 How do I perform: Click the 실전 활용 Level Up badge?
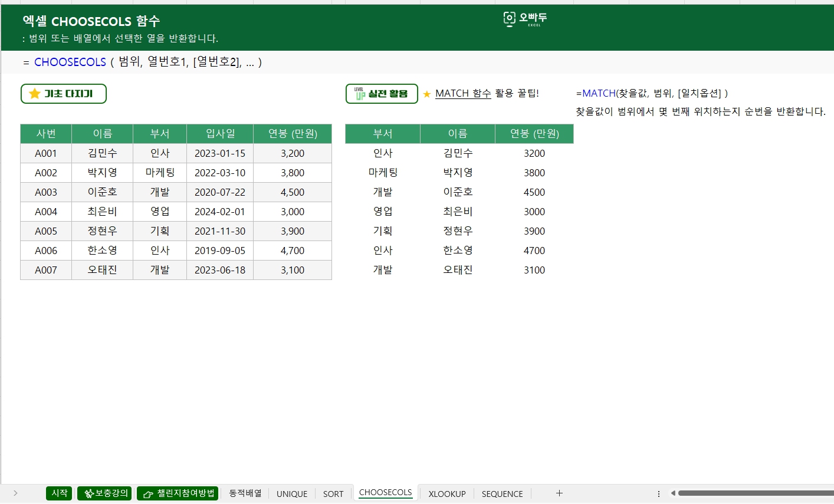(x=382, y=94)
